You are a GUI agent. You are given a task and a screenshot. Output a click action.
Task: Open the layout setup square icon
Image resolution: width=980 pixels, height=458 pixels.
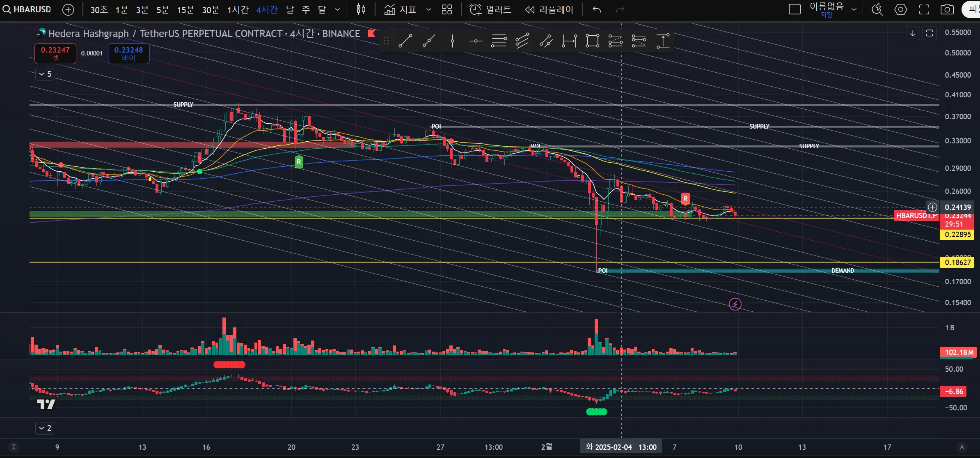pos(795,9)
